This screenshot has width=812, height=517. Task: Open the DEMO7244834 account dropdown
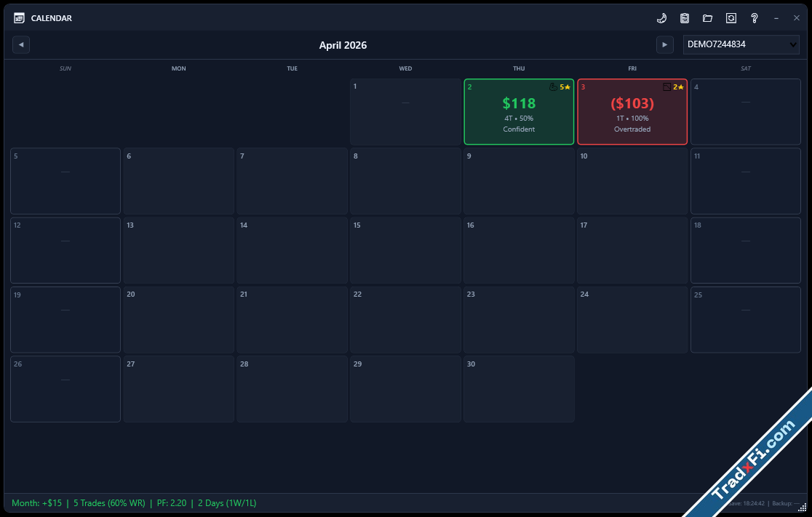pos(741,45)
